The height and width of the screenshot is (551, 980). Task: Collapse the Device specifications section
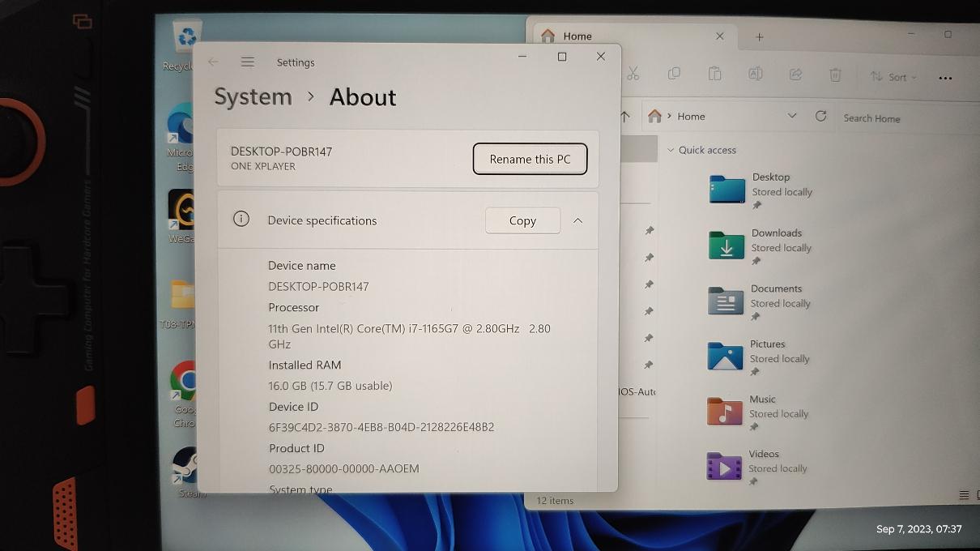point(577,220)
